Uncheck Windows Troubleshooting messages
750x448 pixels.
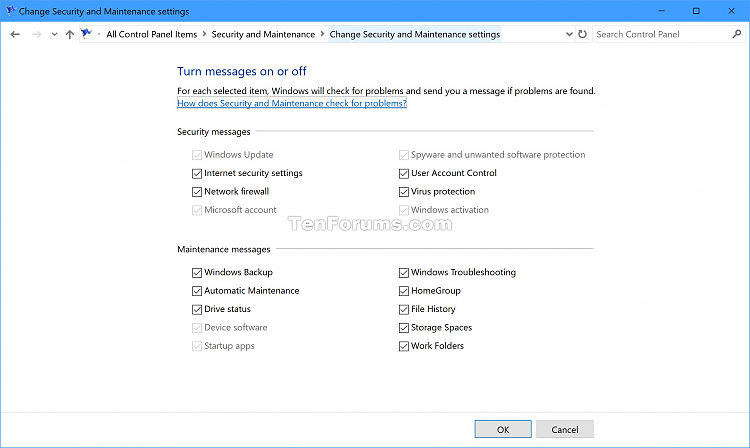404,273
